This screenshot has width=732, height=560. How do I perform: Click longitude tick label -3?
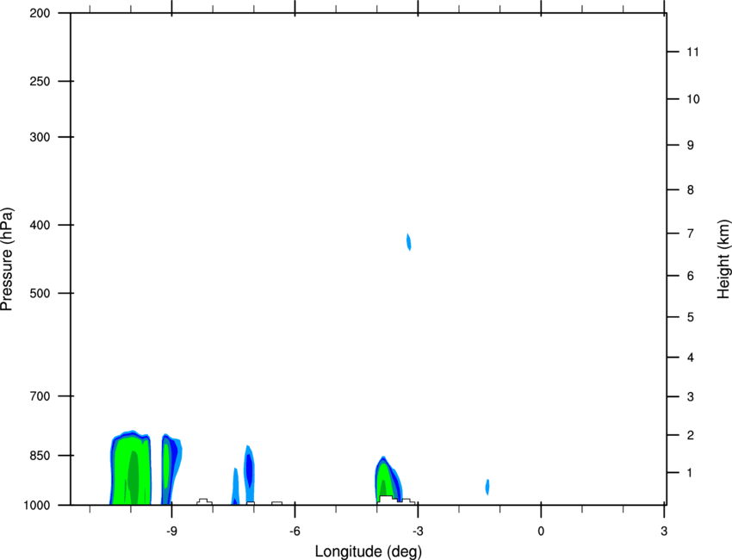pyautogui.click(x=418, y=531)
